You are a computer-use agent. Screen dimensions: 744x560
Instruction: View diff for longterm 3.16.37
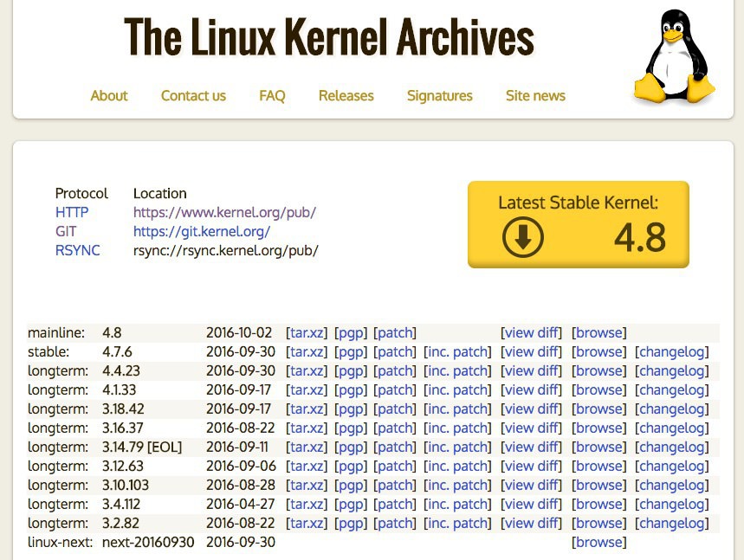tap(531, 428)
